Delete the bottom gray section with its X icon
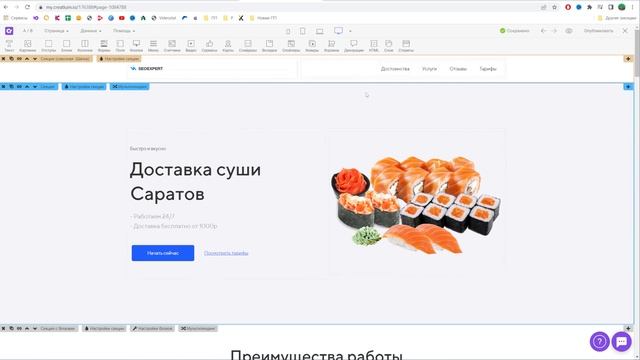This screenshot has width=640, height=360. [x=3, y=328]
